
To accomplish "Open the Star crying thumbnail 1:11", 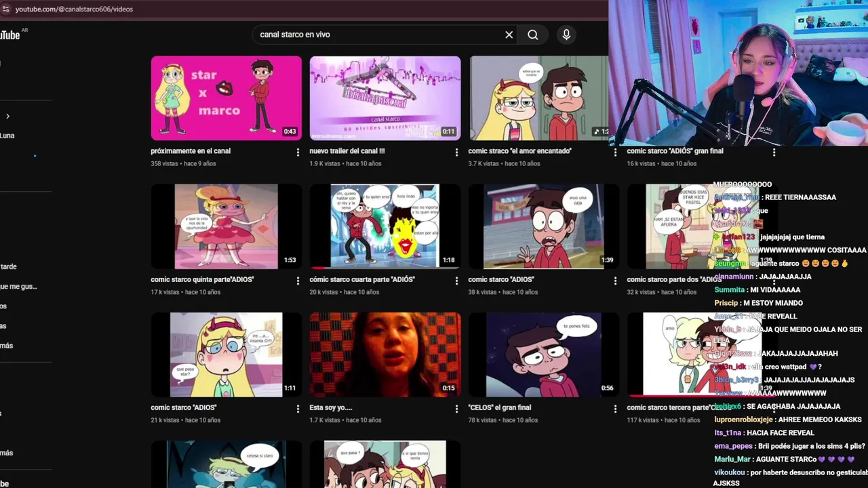I will click(x=226, y=354).
